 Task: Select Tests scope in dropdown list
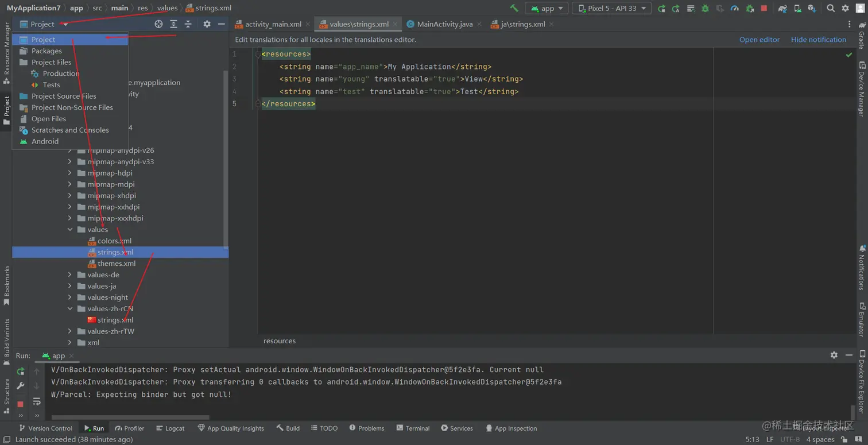pyautogui.click(x=70, y=85)
